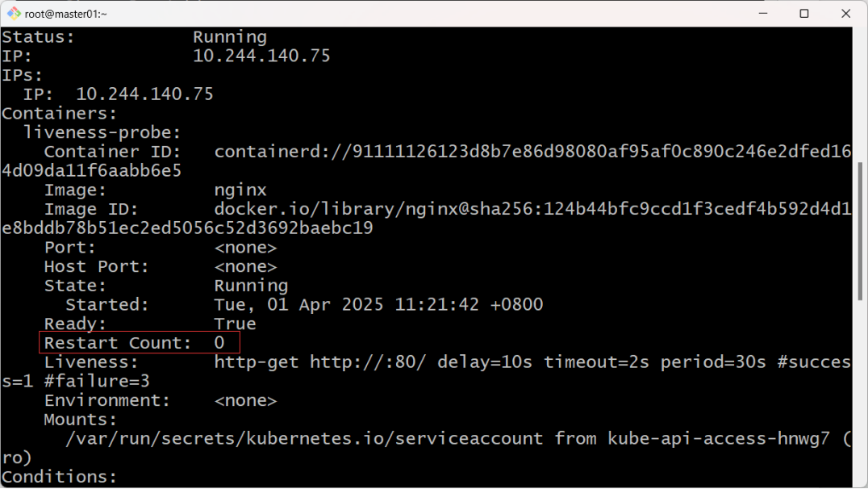Viewport: 868px width, 489px height.
Task: Click the State Running value
Action: click(x=251, y=286)
